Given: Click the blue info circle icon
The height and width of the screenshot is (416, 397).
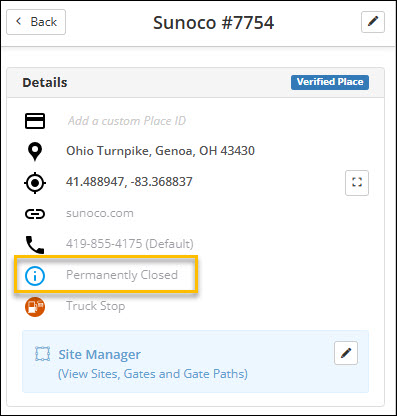Looking at the screenshot, I should [x=35, y=276].
